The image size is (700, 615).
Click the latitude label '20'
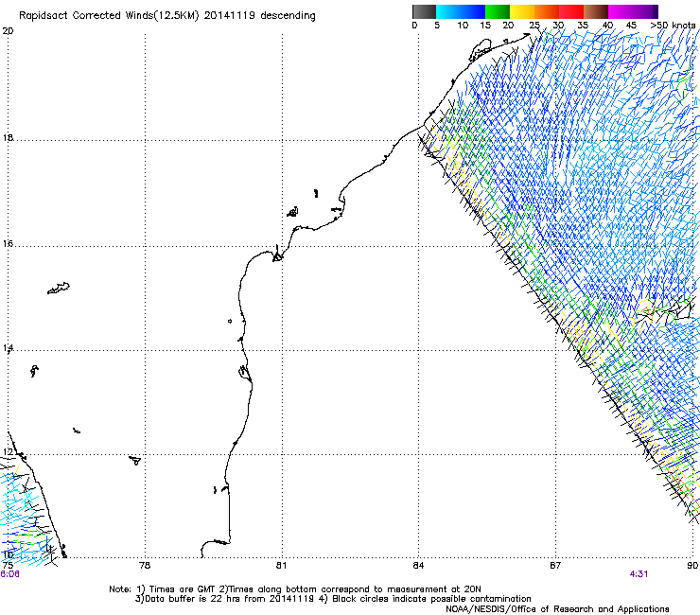click(8, 31)
